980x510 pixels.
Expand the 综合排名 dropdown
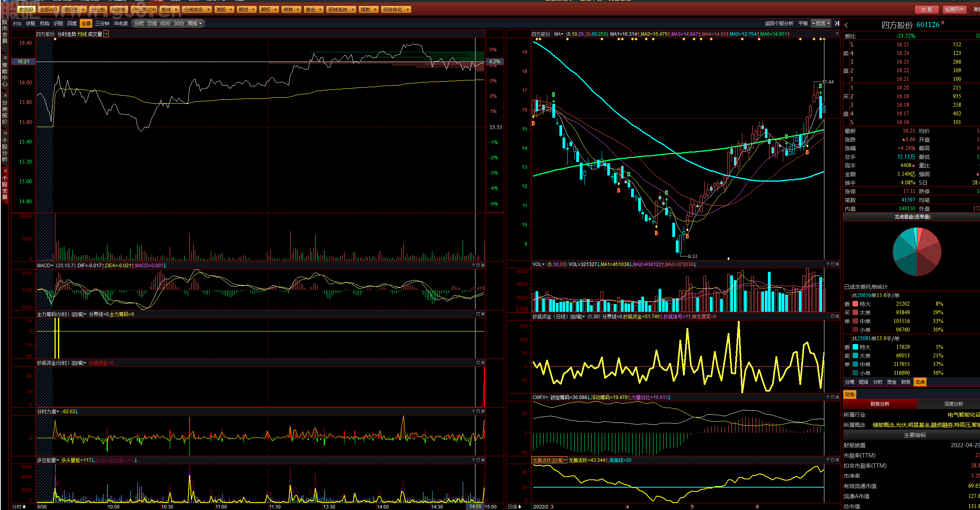[408, 9]
